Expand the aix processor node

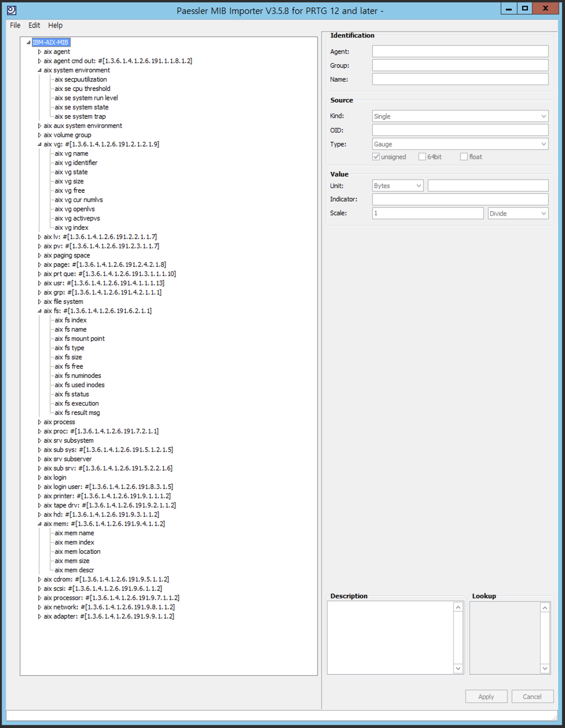coord(40,598)
